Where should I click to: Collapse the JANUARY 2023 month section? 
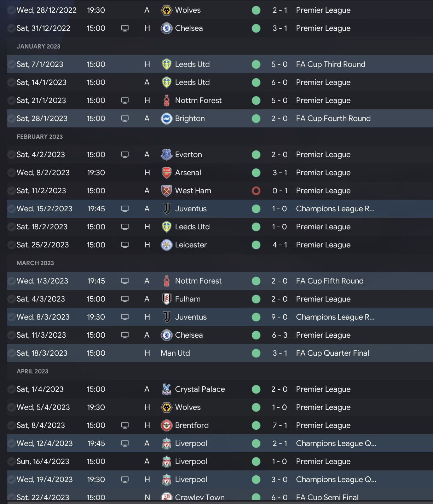tap(38, 46)
